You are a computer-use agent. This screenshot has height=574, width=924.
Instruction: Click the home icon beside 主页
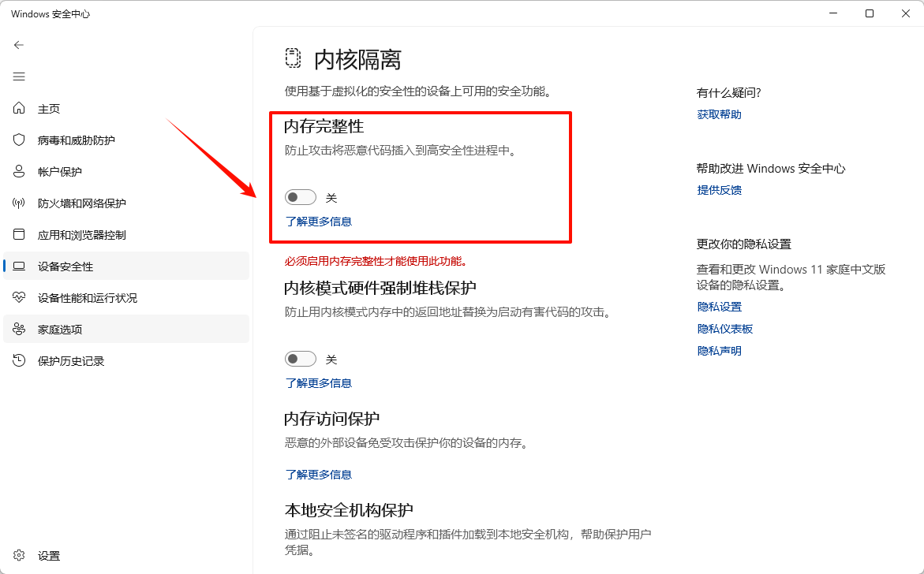tap(19, 108)
